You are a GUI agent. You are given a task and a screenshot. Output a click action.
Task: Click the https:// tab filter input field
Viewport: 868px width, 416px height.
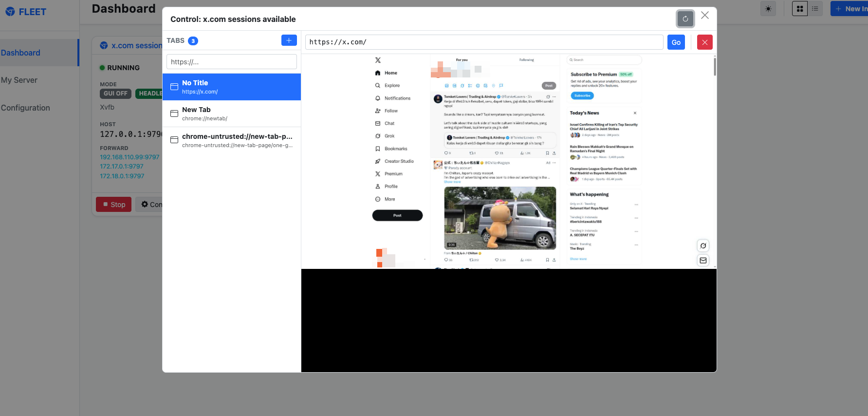(232, 62)
